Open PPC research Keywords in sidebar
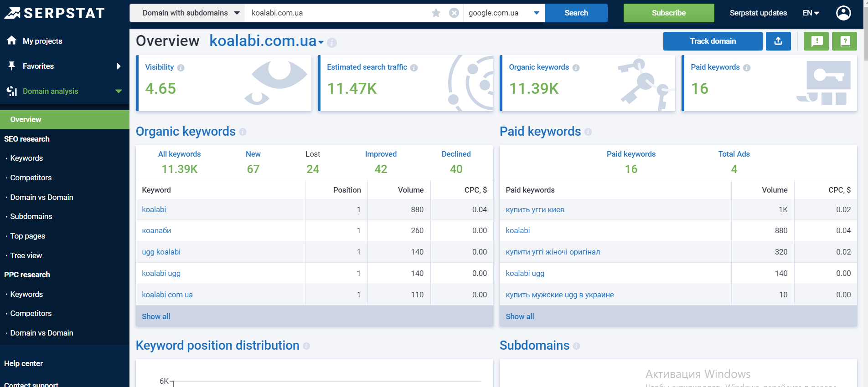This screenshot has height=387, width=868. coord(26,294)
